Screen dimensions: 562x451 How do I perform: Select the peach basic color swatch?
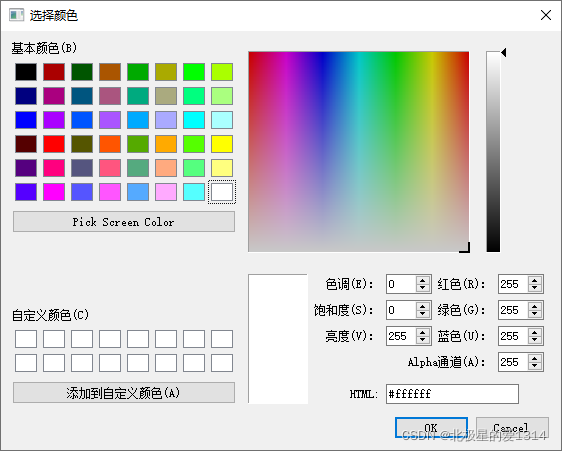[166, 168]
